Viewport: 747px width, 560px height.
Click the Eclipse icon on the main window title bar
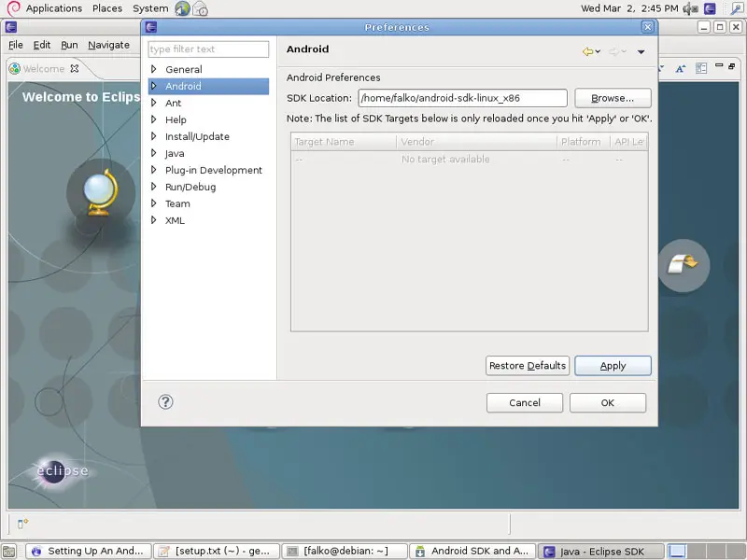(x=11, y=27)
